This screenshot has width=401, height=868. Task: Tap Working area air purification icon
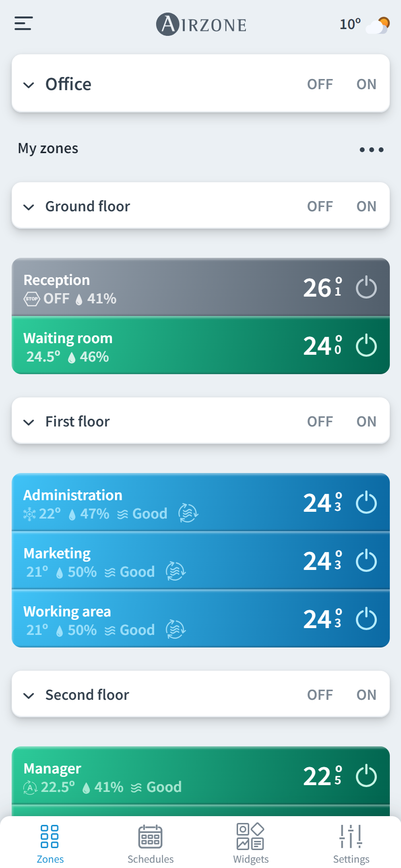pos(176,630)
